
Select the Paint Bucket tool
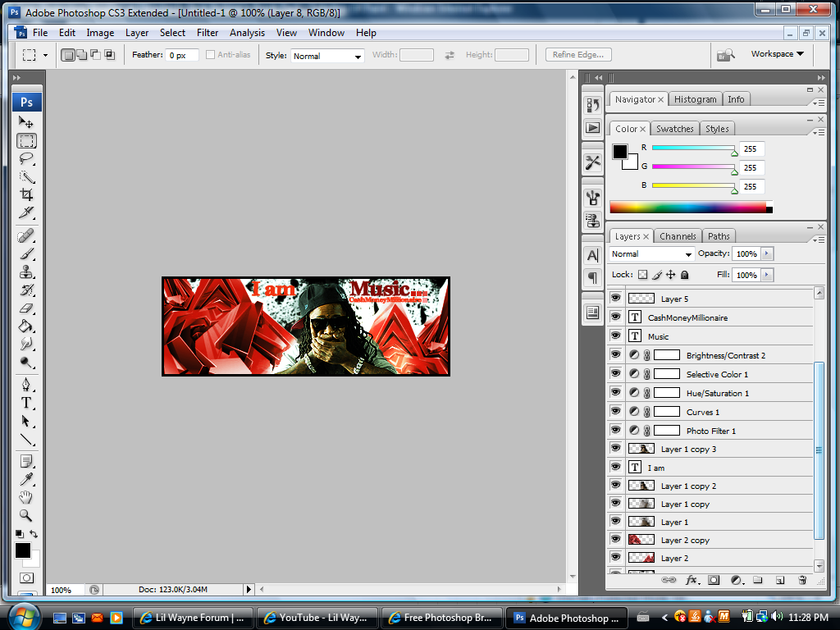pos(25,326)
